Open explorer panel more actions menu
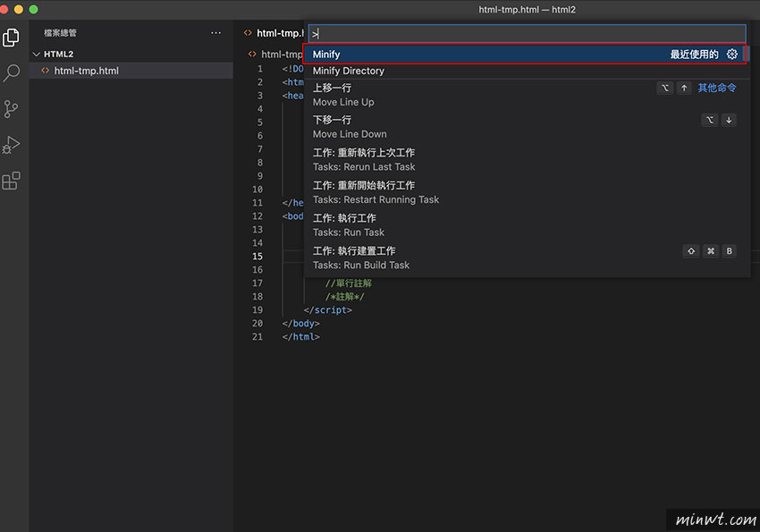Viewport: 760px width, 532px height. 215,33
